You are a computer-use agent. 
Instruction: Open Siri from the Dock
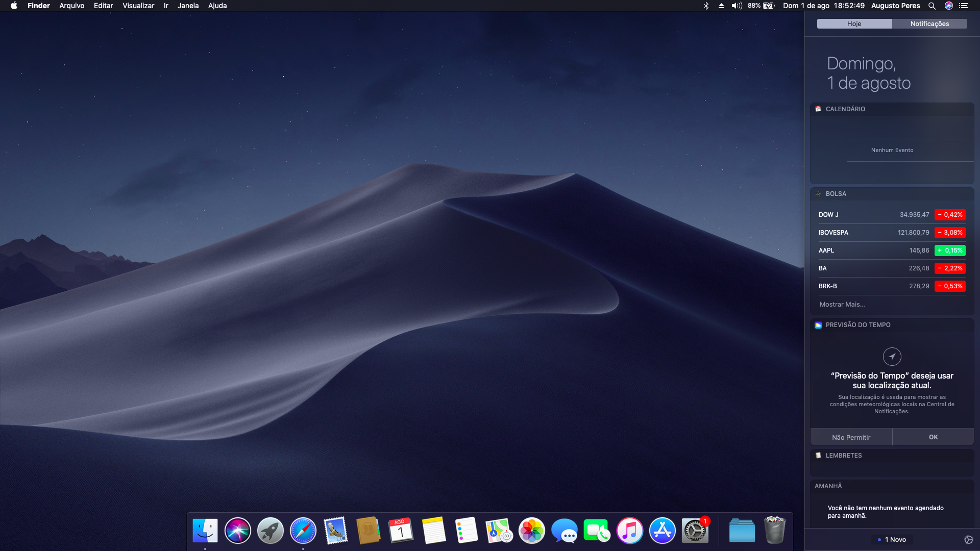[x=237, y=531]
